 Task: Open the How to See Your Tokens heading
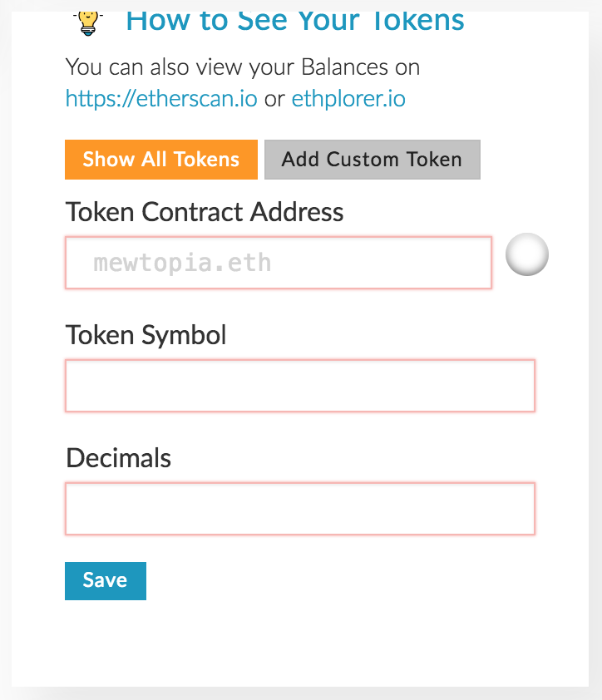[294, 20]
